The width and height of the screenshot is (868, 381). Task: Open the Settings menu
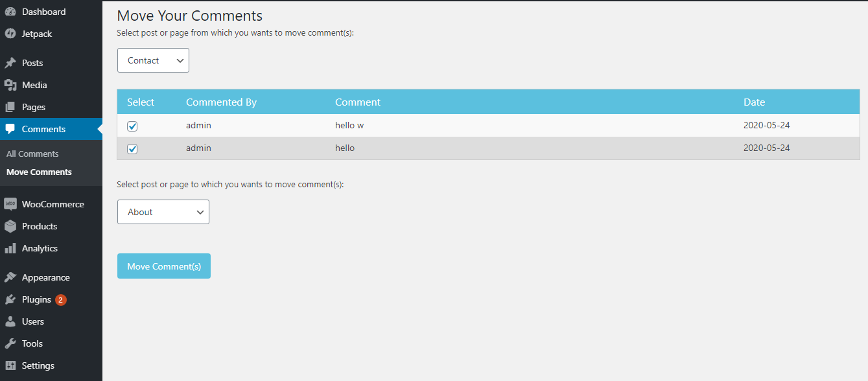[51, 365]
